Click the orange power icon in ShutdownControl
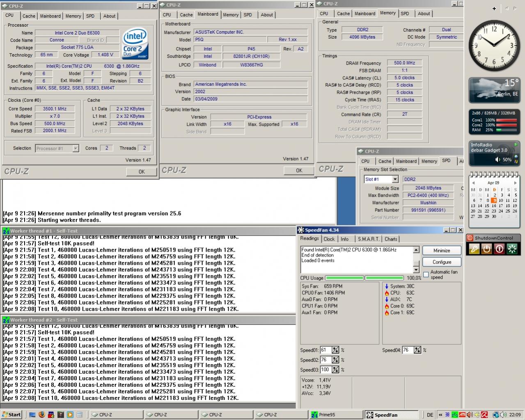Screen dimensions: 525x420 pos(486,248)
